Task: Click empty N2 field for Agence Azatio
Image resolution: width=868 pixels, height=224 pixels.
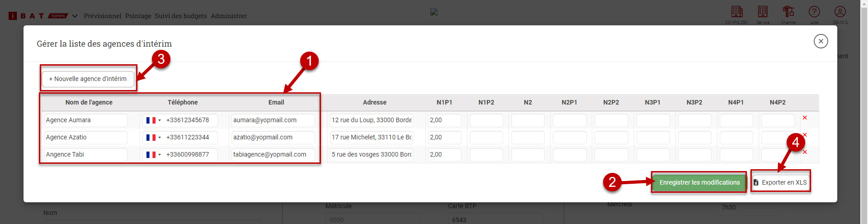Action: pyautogui.click(x=528, y=138)
